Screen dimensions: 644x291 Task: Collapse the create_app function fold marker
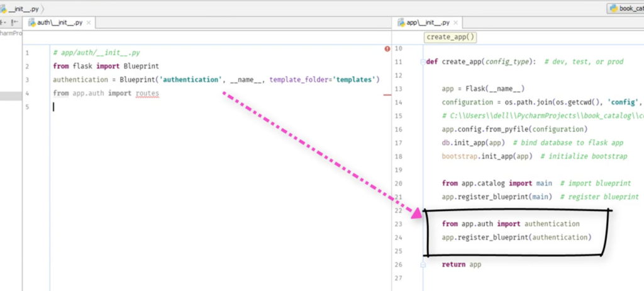[423, 62]
